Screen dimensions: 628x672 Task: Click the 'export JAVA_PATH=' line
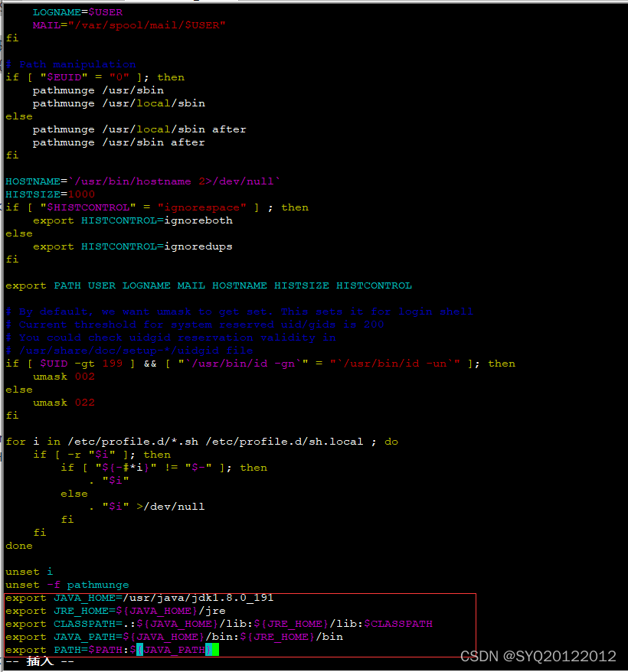tap(174, 637)
